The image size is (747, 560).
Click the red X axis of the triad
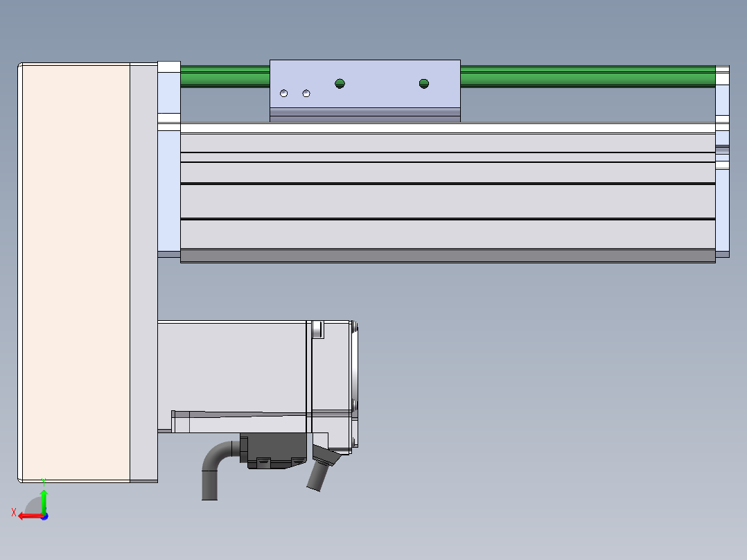(x=31, y=516)
